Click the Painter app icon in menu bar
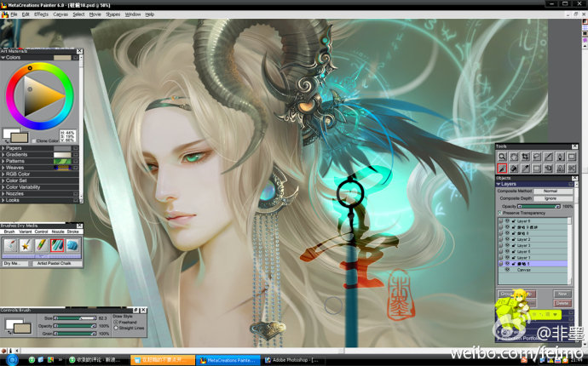 [x=4, y=14]
